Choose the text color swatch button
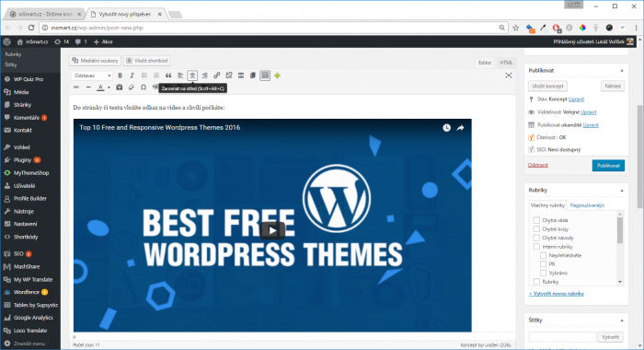This screenshot has height=350, width=644. pyautogui.click(x=100, y=87)
